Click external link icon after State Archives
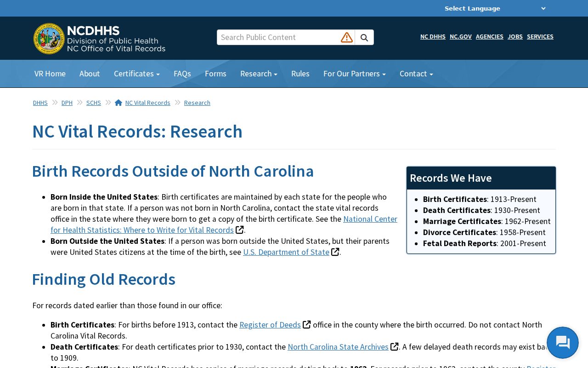Screen dimensions: 588x368 coord(394,347)
